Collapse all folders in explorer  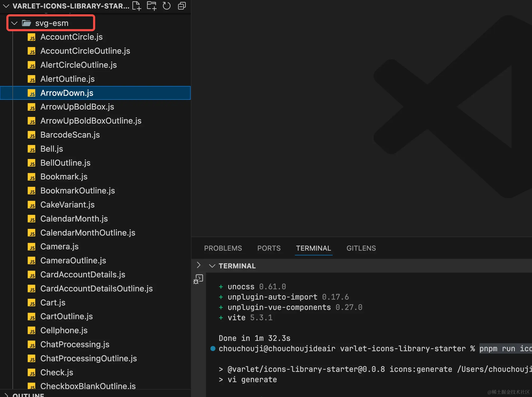click(x=182, y=6)
